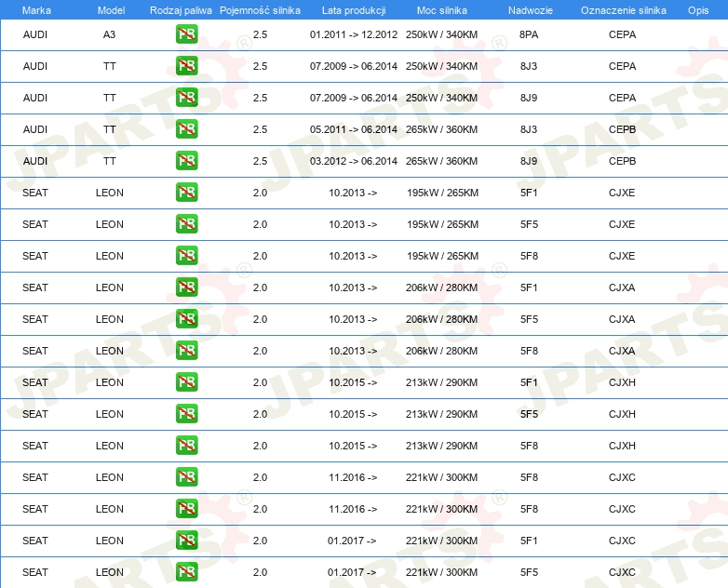The height and width of the screenshot is (588, 728).
Task: Click the fuel icon for AUDI TT 8J3 CEPA
Action: click(186, 66)
